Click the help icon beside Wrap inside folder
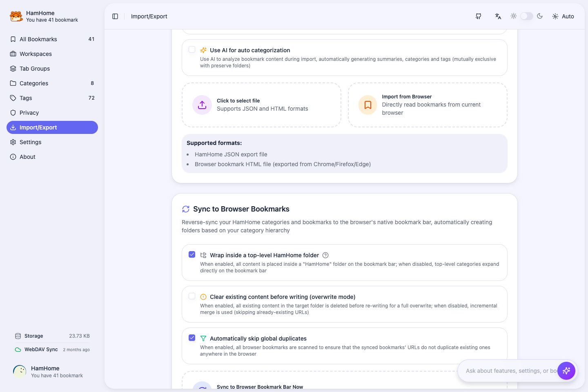The image size is (588, 392). pyautogui.click(x=325, y=255)
